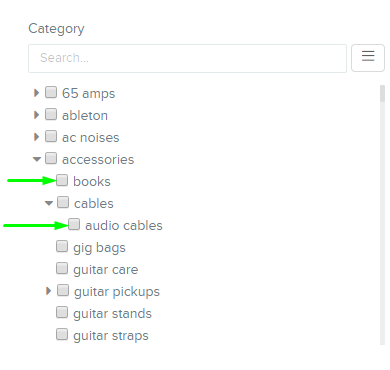Viewport: 390px width, 370px height.
Task: Collapse the accessories category
Action: click(37, 159)
